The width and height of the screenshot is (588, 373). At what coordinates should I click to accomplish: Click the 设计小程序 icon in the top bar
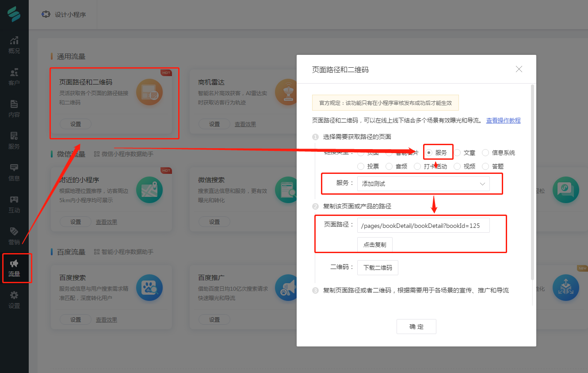pyautogui.click(x=46, y=14)
